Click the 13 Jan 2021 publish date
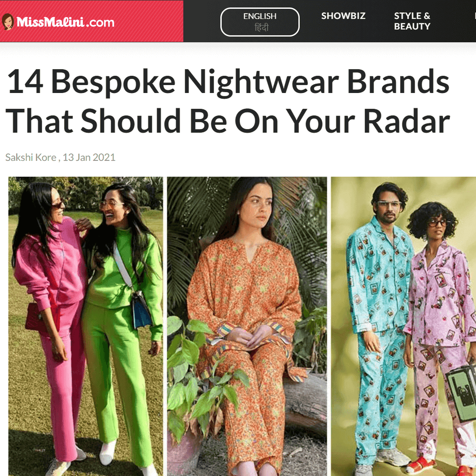476x476 pixels. (89, 157)
